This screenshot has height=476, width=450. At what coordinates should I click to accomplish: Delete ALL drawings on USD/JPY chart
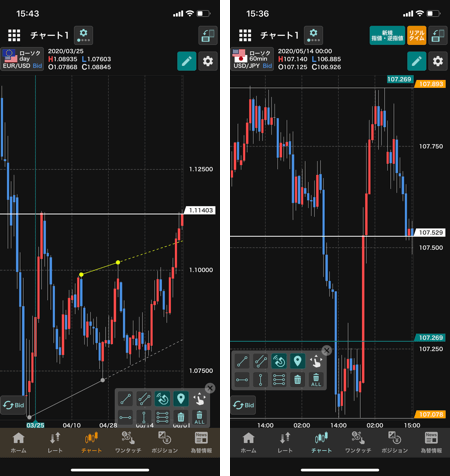[316, 380]
